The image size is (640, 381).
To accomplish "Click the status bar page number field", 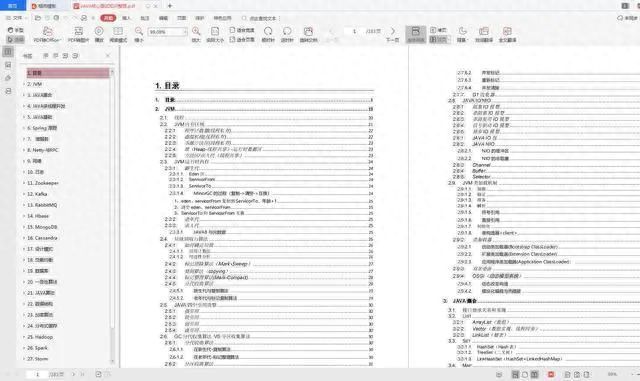I will (x=38, y=374).
